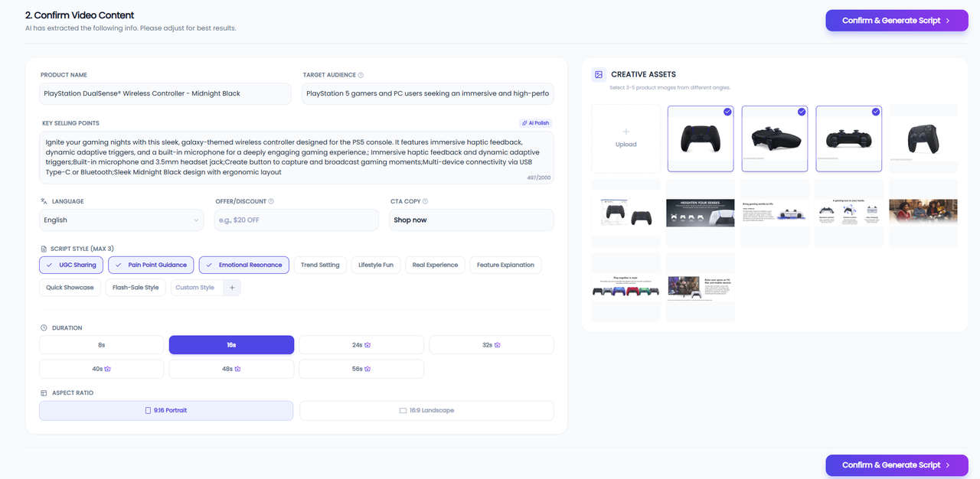Click the top Confirm & Generate Script button
This screenshot has height=479, width=980.
[896, 21]
